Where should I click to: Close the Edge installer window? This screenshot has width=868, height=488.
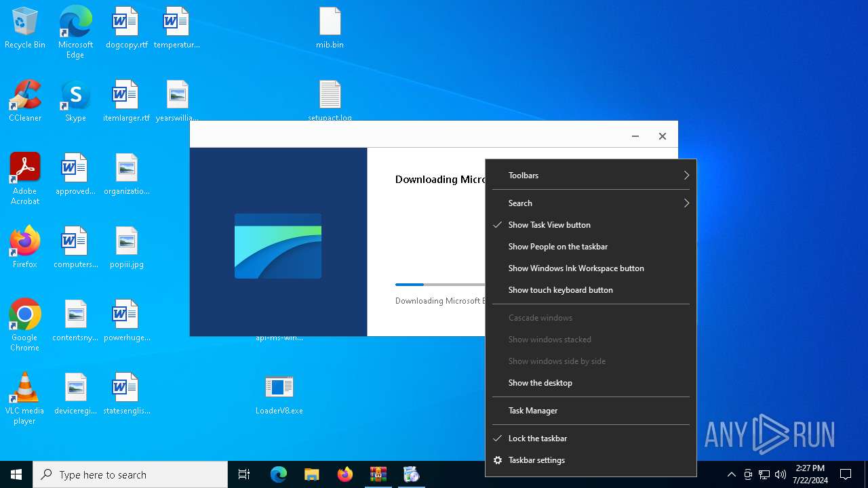tap(663, 136)
